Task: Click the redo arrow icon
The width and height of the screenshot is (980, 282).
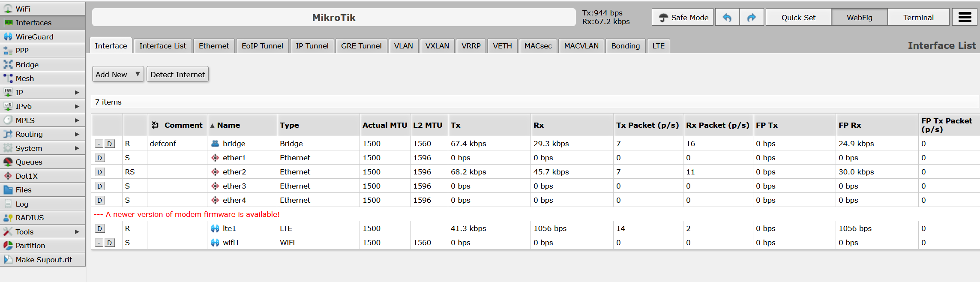Action: tap(752, 18)
